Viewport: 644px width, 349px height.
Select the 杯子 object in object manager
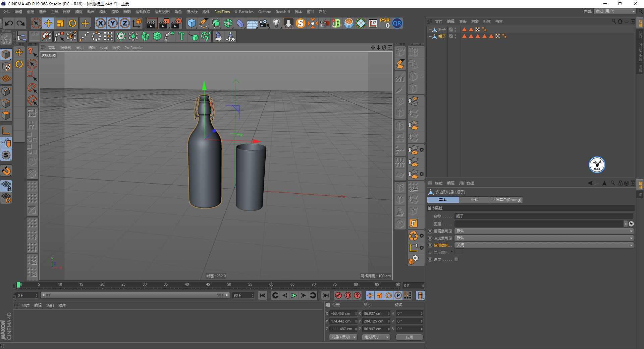(x=442, y=30)
